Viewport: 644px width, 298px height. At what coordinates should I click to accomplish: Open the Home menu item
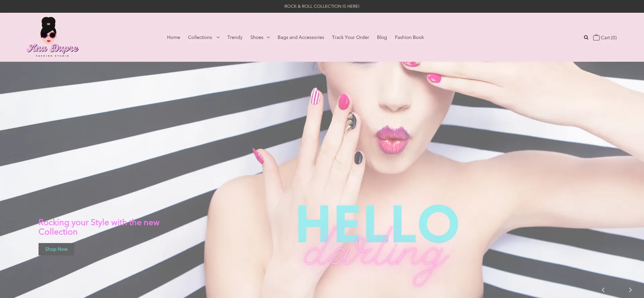pos(173,37)
